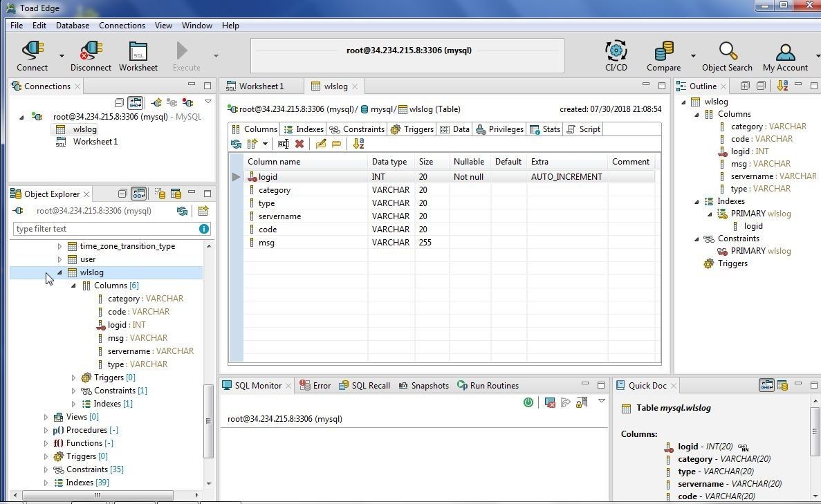
Task: Open the SQL Recall tab
Action: coord(365,386)
